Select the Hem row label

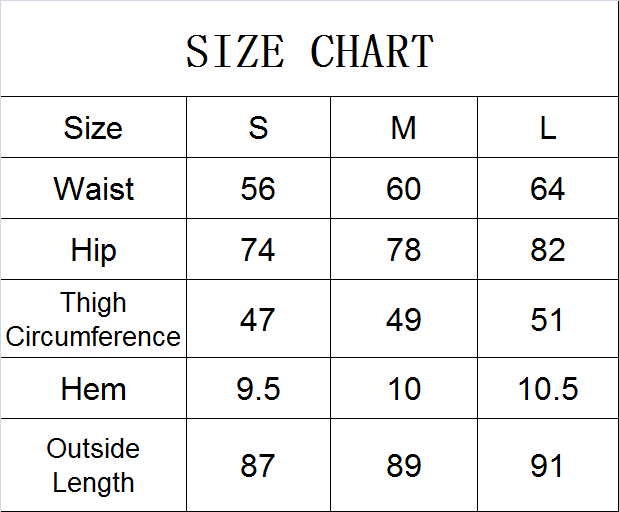(x=93, y=388)
